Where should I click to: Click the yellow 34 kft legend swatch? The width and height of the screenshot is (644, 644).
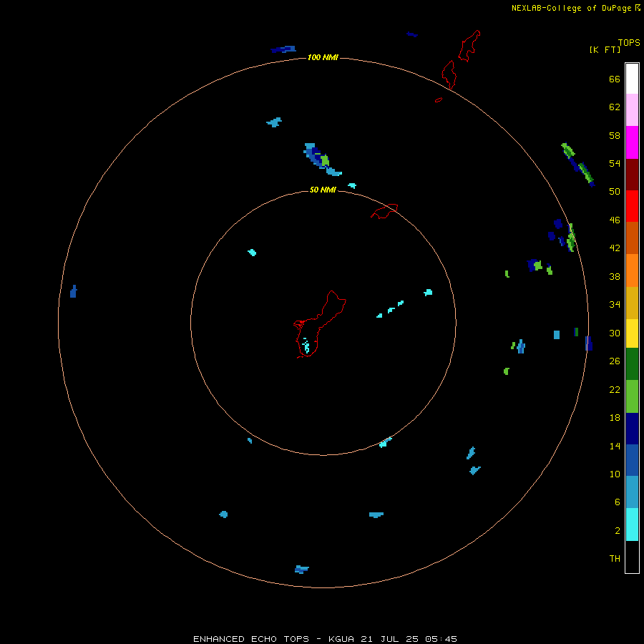click(x=632, y=333)
